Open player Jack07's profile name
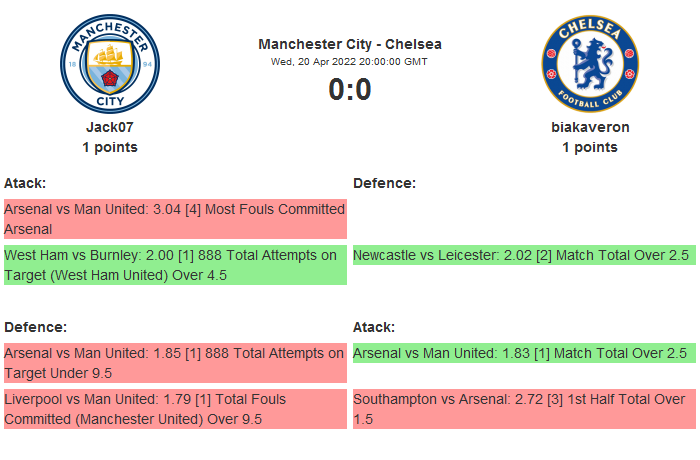 (110, 127)
